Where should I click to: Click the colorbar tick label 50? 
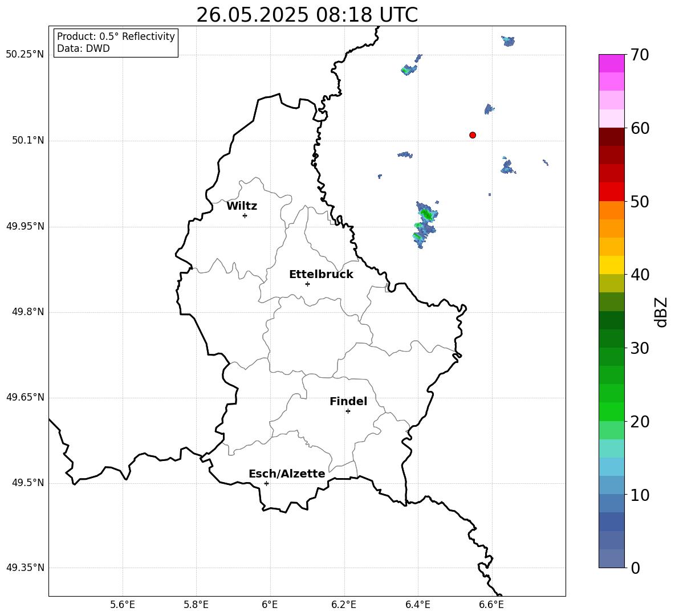coord(640,201)
